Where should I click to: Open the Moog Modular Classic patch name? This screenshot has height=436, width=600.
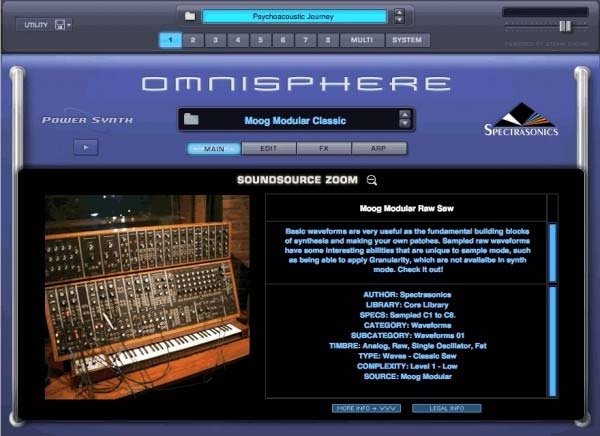point(295,121)
